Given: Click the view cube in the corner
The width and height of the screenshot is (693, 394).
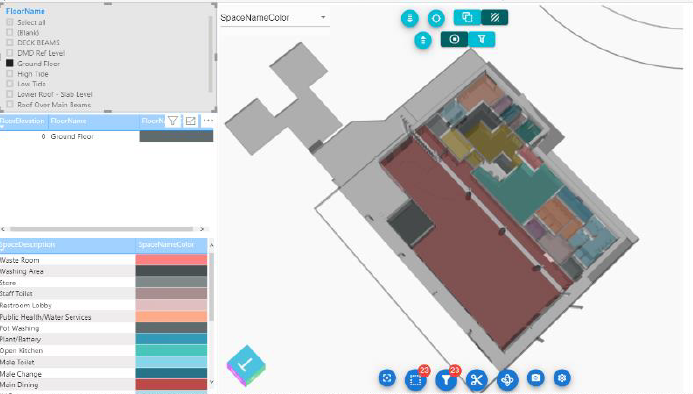Looking at the screenshot, I should [x=246, y=366].
